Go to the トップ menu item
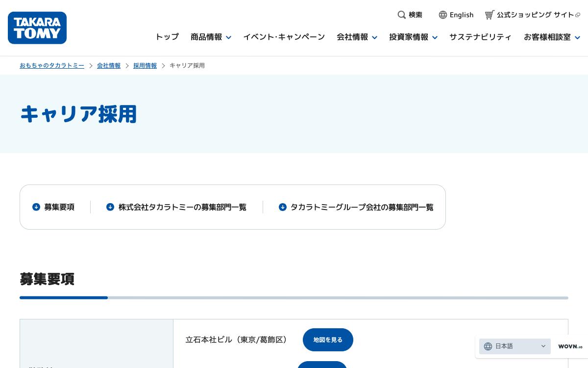This screenshot has width=588, height=368. [167, 37]
